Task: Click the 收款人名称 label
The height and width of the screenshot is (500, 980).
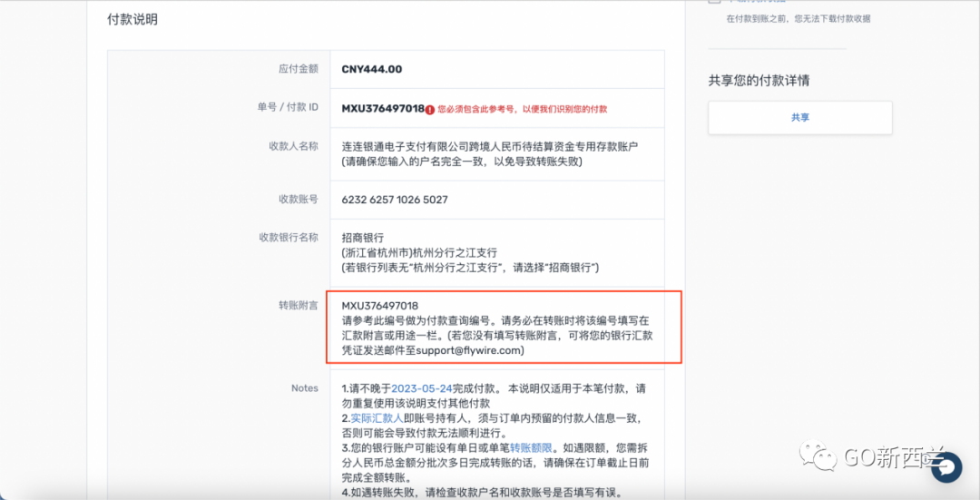Action: [x=293, y=145]
